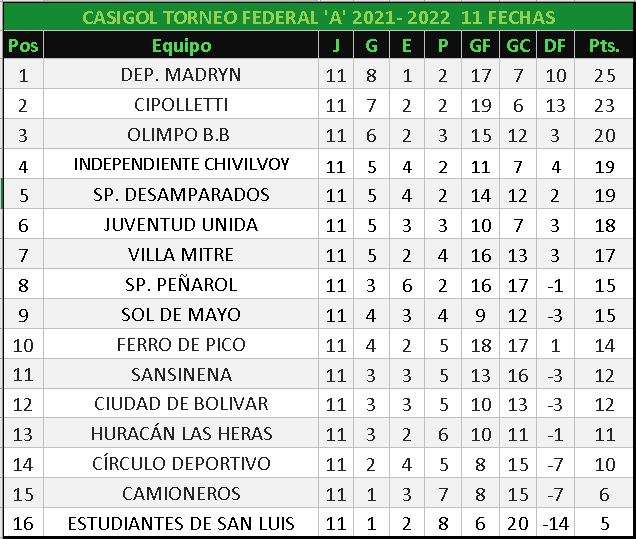Select the CAMIONEROS team cell
The width and height of the screenshot is (636, 539).
pos(181,494)
